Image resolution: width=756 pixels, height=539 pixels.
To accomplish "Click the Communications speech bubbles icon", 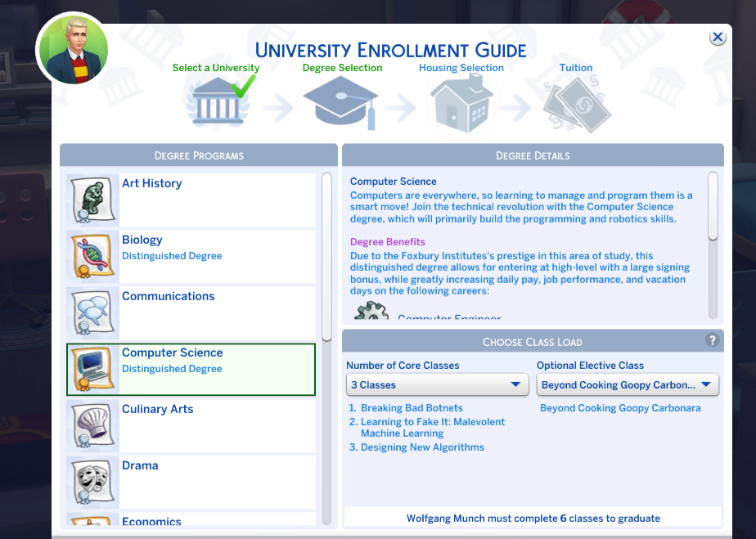I will (93, 313).
